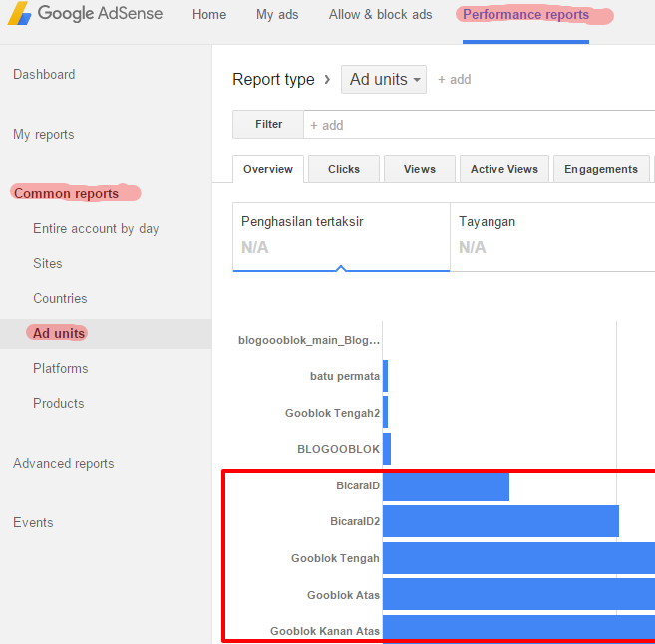Open the Home menu item

pyautogui.click(x=209, y=15)
